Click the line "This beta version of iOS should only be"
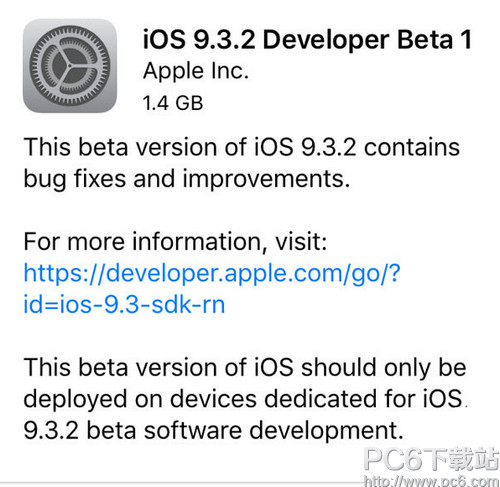Screen dimensions: 500x487 (x=245, y=368)
